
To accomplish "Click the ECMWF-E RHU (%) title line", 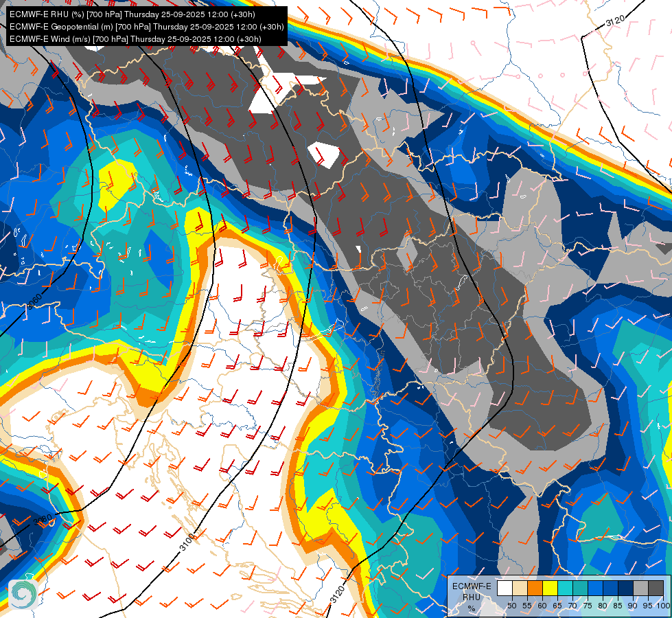I will [132, 14].
